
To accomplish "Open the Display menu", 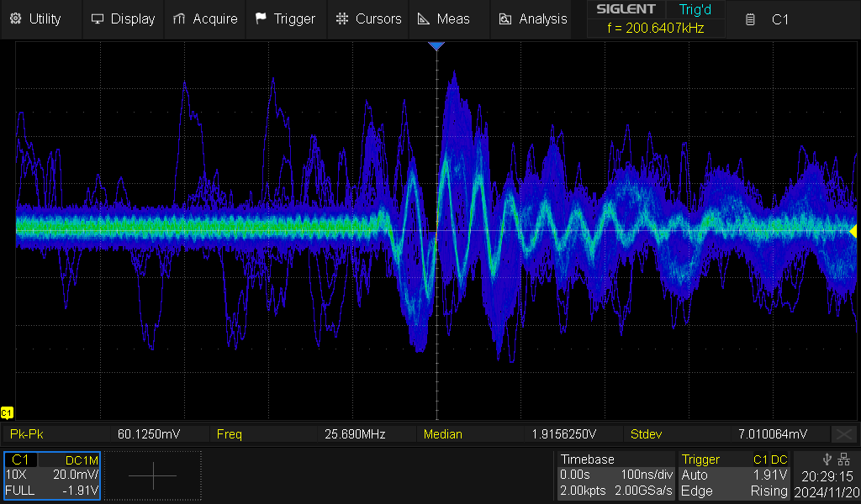I will (x=123, y=18).
